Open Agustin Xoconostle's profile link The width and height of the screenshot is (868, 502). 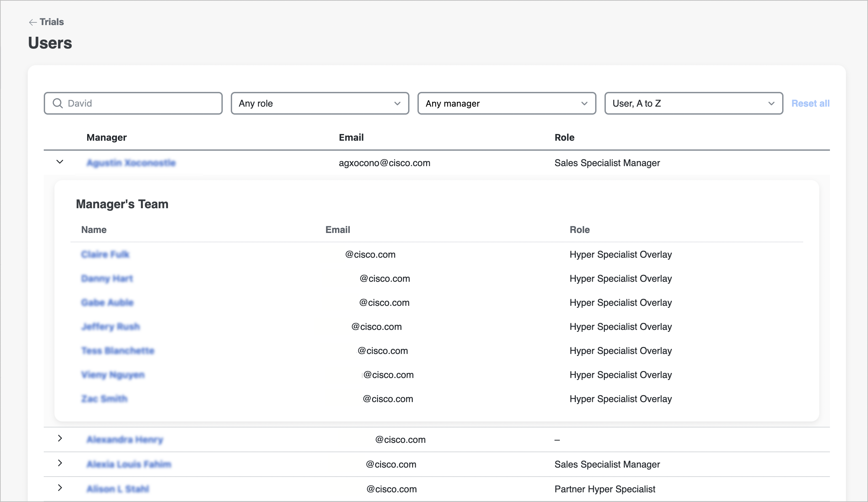coord(131,163)
